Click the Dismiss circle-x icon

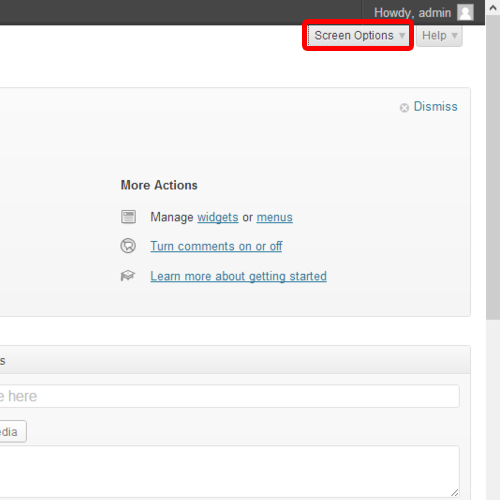[x=404, y=108]
